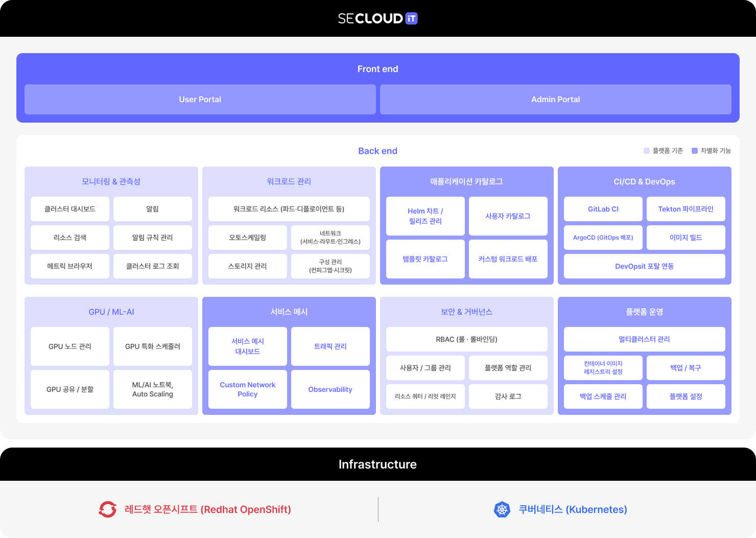Click the Infrastructure banner title
The image size is (756, 538).
[x=378, y=464]
